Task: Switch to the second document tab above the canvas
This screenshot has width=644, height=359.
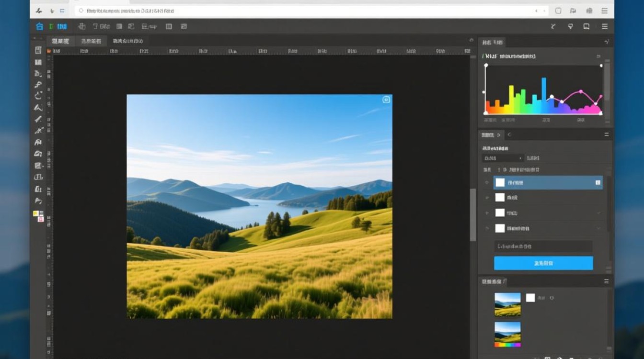Action: [91, 41]
